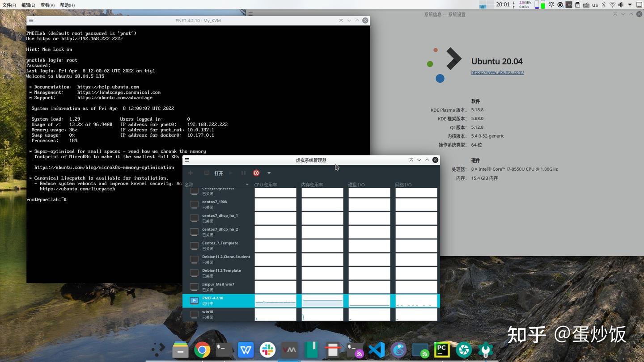Open the 查看(V) menu
Screen dimensions: 644x362
[47, 5]
